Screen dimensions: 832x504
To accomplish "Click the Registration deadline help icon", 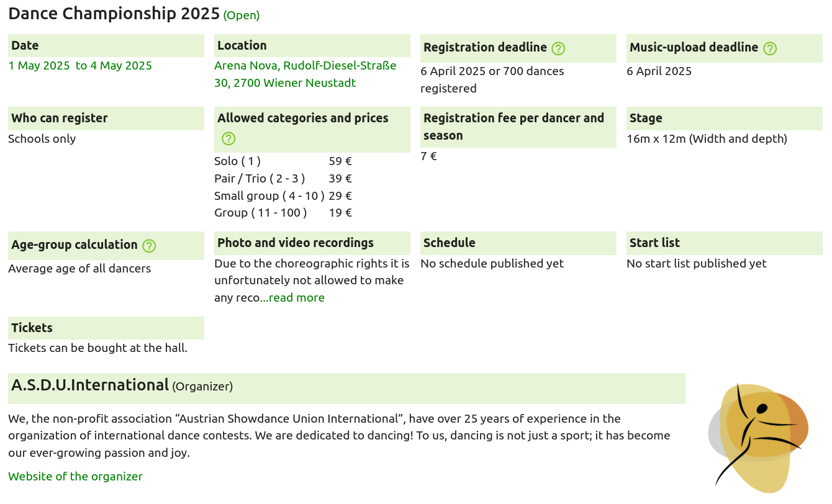I will pyautogui.click(x=558, y=48).
